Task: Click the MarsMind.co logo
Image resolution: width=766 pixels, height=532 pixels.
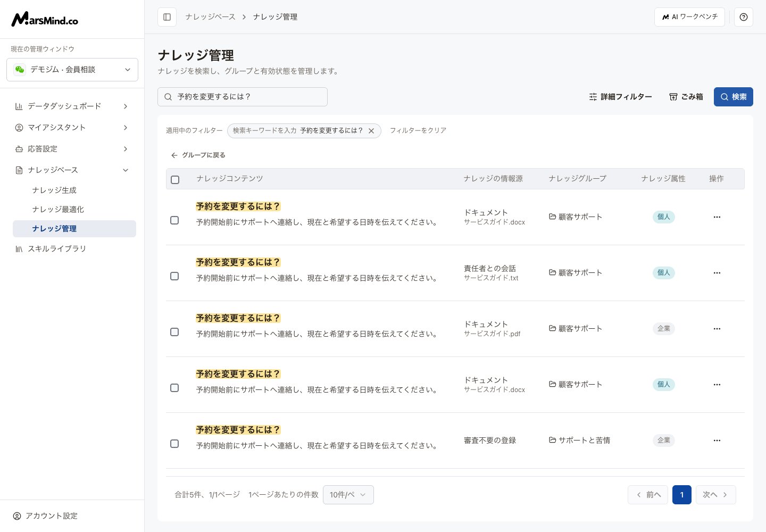Action: click(45, 20)
